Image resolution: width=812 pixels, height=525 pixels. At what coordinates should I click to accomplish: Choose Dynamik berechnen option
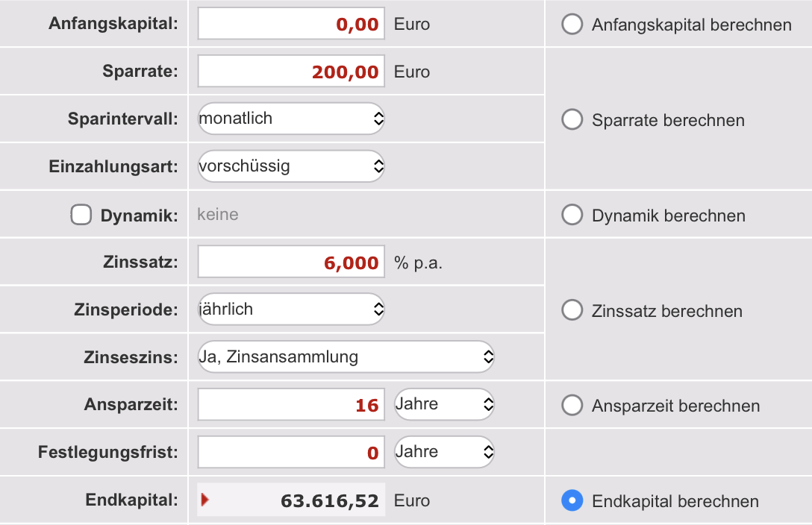click(x=572, y=215)
